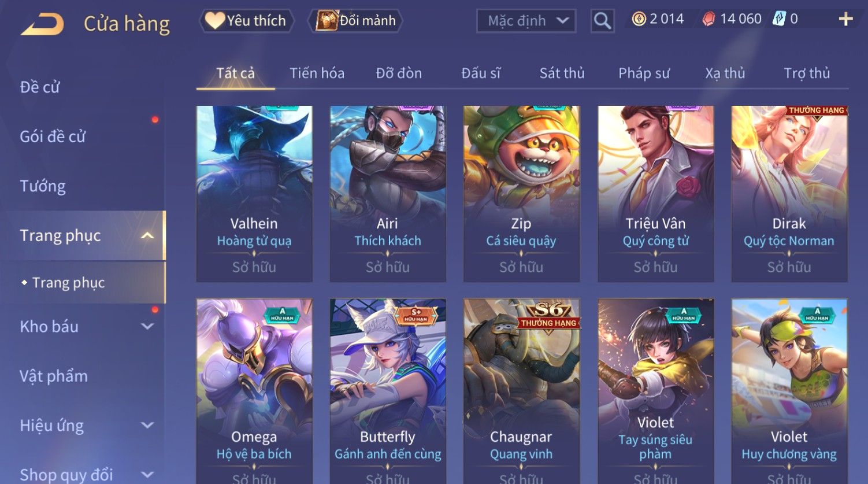This screenshot has height=484, width=868.
Task: Select the Dirak Quý tộc Norman skin card
Action: point(789,194)
